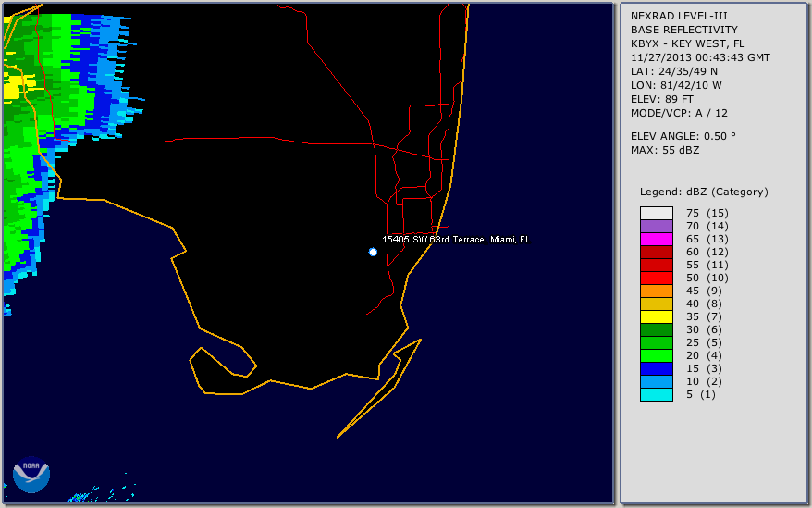Click the legend label 10 (2)
The width and height of the screenshot is (812, 508).
704,381
